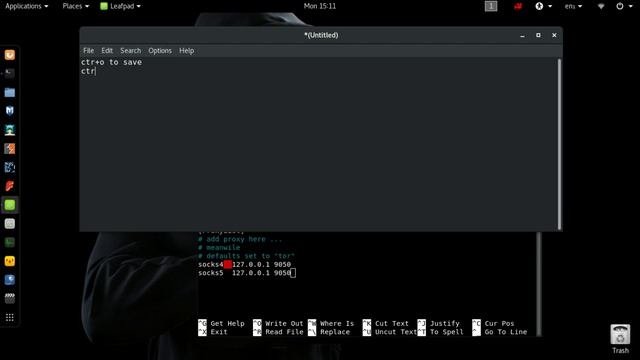
Task: Open the Edit menu in Leafpad
Action: pyautogui.click(x=107, y=51)
